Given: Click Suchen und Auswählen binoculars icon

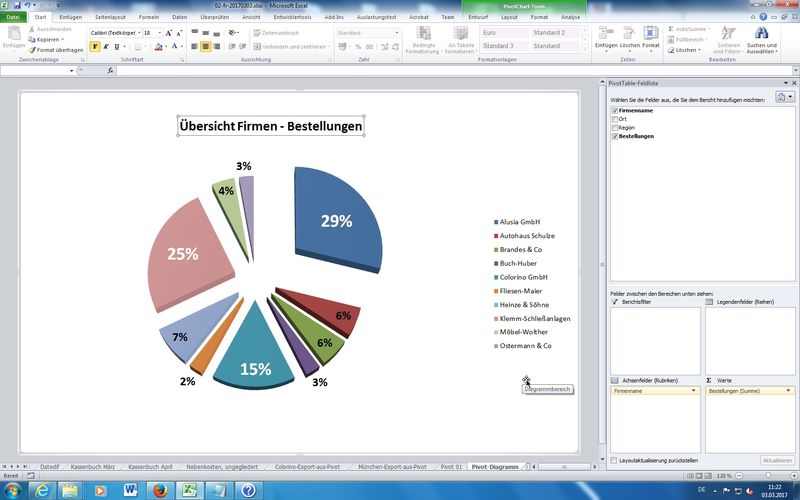Looking at the screenshot, I should coord(761,33).
